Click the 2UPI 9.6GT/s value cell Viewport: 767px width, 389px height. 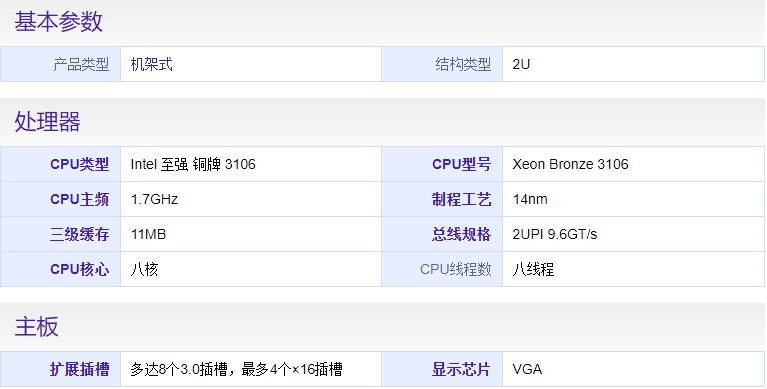pos(633,234)
